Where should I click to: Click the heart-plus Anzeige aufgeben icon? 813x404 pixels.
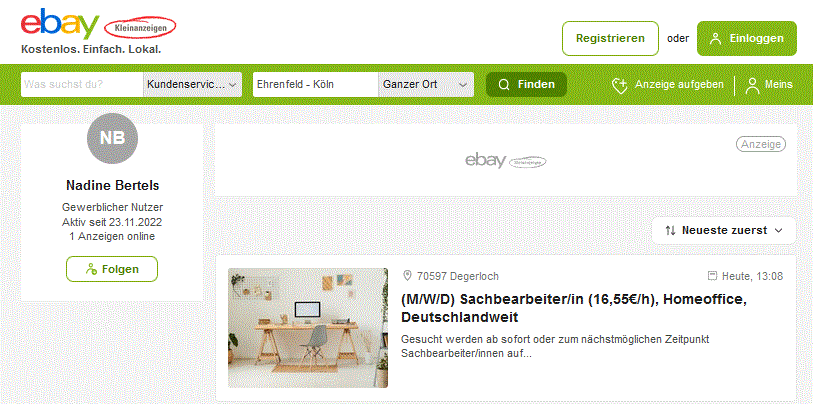[x=620, y=85]
